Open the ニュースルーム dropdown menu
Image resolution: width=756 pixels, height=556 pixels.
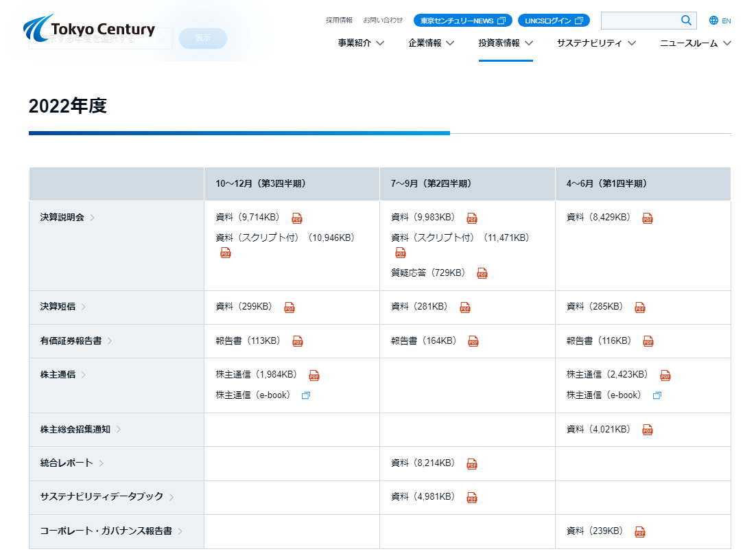[695, 43]
